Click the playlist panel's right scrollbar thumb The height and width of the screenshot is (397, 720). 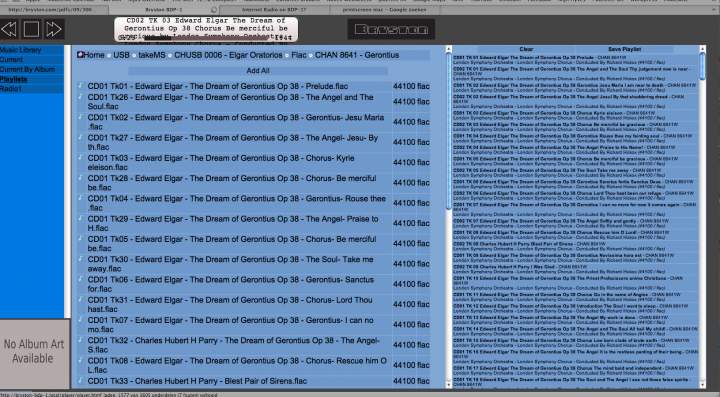[x=702, y=67]
